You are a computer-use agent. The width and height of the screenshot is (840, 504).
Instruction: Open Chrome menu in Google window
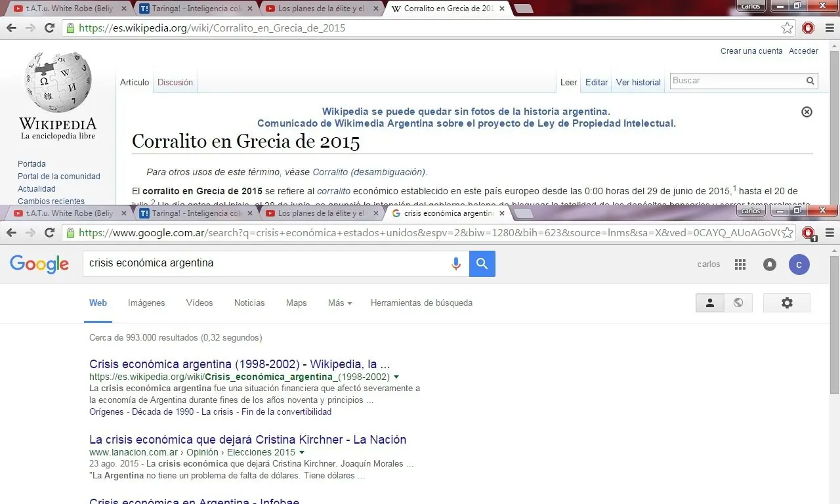point(829,233)
